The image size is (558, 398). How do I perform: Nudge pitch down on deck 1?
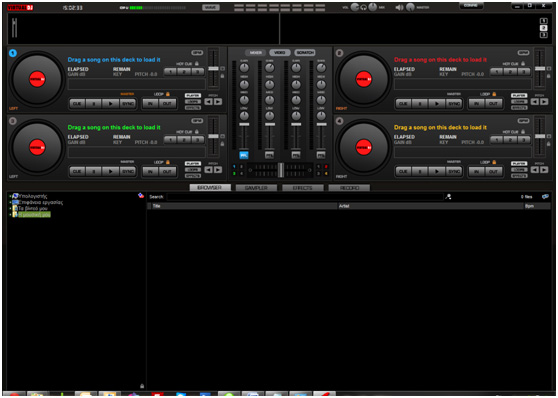209,102
